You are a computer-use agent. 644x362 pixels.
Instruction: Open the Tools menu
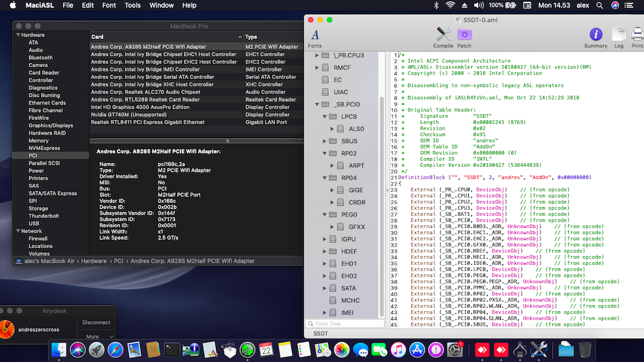tap(133, 5)
